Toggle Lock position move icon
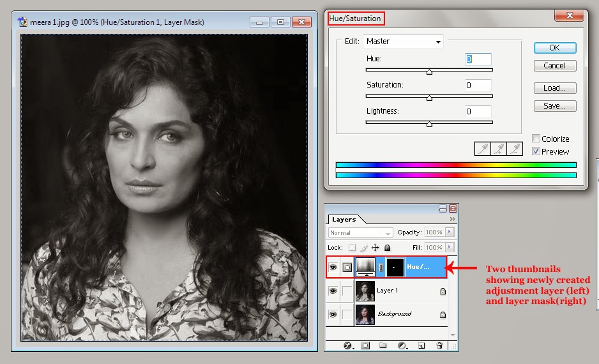This screenshot has width=599, height=364. click(x=375, y=248)
